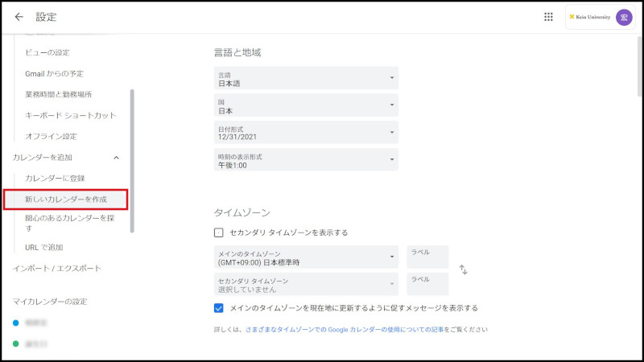Click the Keio University logo
Screen dimensions: 644x362
pos(589,17)
